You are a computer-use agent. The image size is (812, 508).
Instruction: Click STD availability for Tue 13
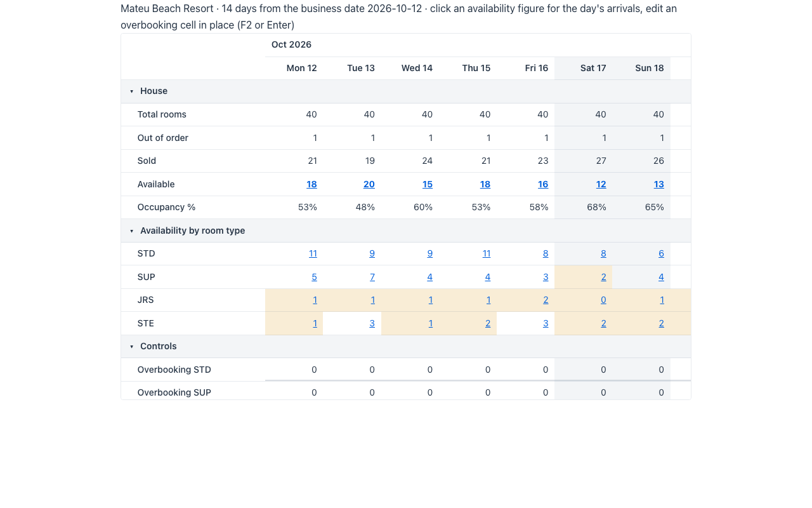[372, 253]
